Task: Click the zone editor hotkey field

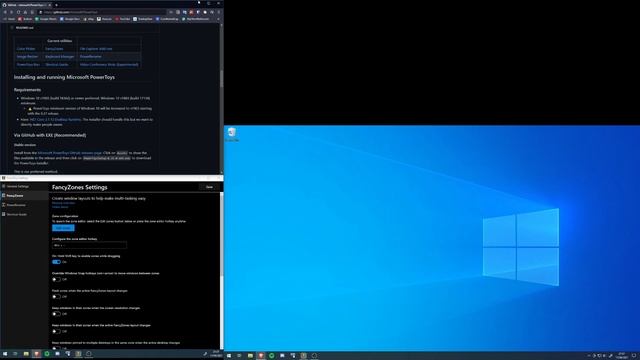Action: 89,245
